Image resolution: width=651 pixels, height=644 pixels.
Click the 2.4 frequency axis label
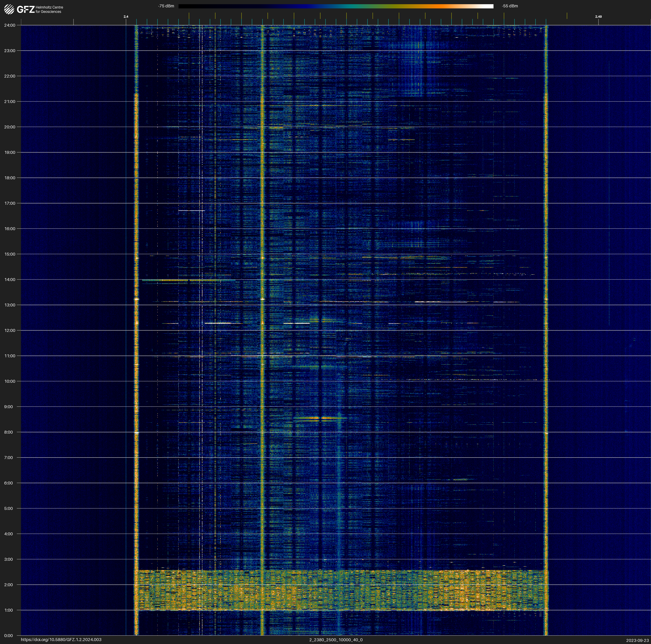[x=126, y=17]
